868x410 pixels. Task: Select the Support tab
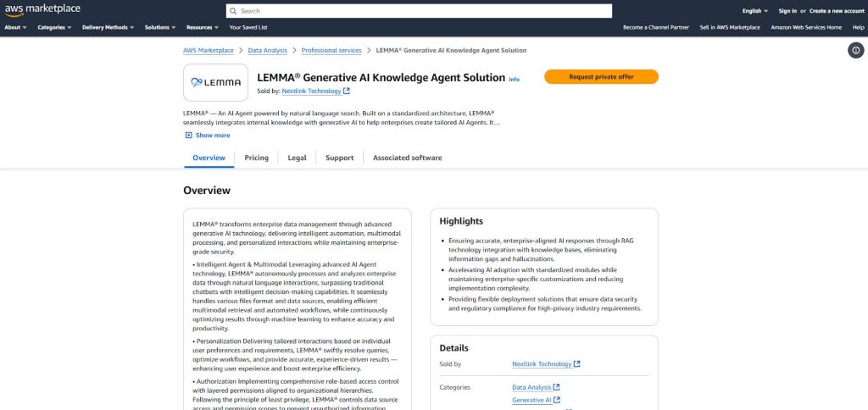339,158
